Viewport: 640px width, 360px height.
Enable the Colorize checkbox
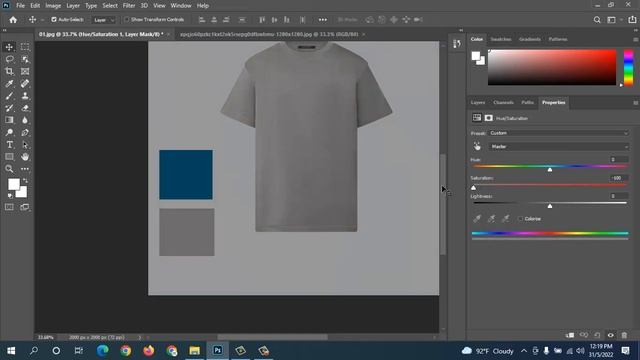520,219
